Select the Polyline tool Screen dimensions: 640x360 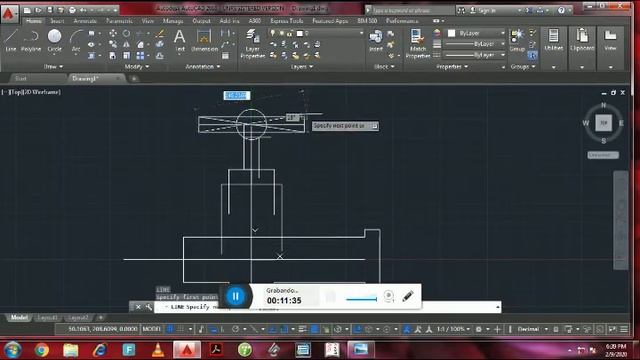[31, 40]
